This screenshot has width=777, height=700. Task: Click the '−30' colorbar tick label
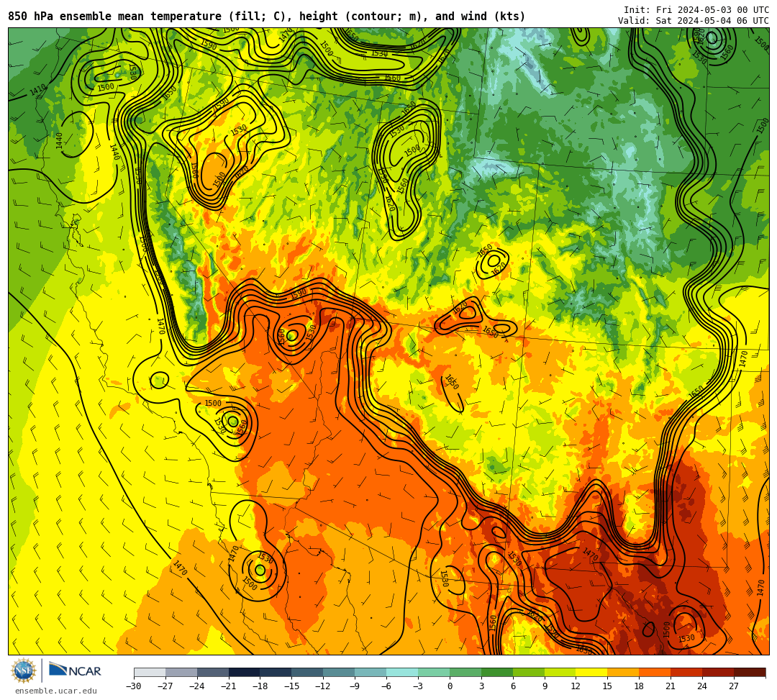coord(134,686)
